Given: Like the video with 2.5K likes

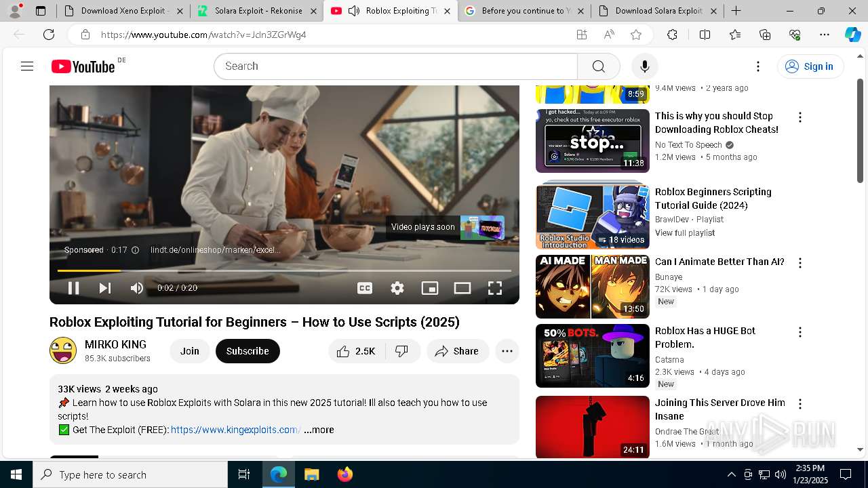Looking at the screenshot, I should pos(357,351).
